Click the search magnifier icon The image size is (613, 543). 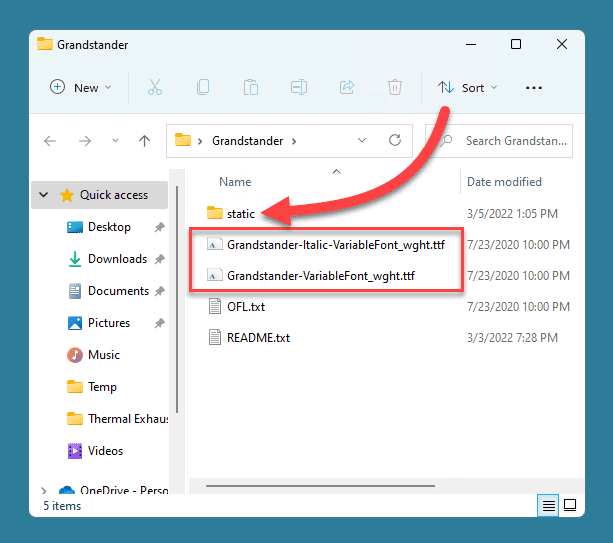(446, 140)
